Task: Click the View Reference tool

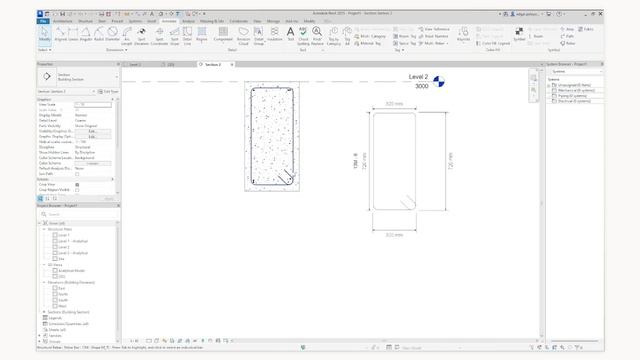Action: (x=434, y=29)
